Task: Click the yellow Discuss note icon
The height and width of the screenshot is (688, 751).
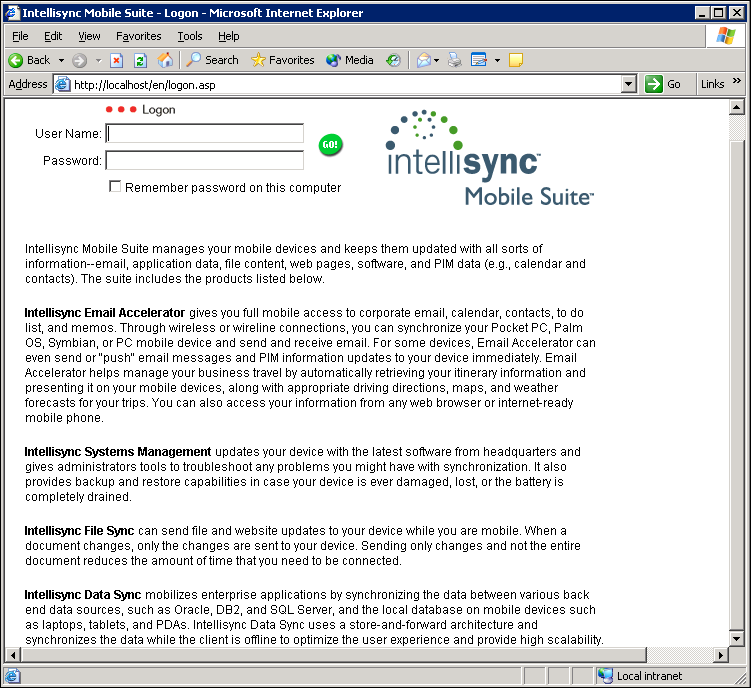Action: point(516,60)
